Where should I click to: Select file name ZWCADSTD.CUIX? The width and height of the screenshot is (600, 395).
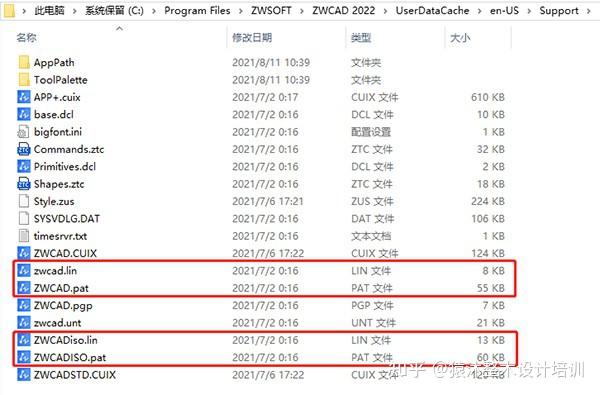pos(75,375)
